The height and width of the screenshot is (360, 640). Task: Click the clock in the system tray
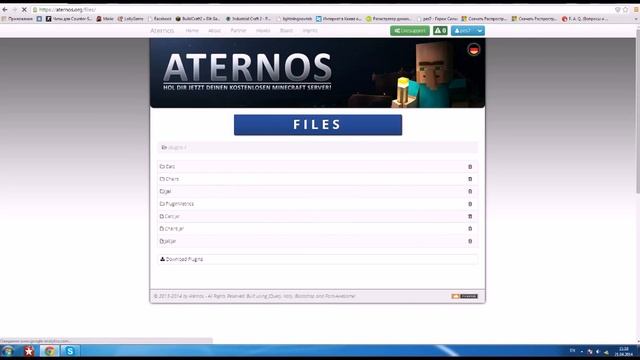pos(623,351)
